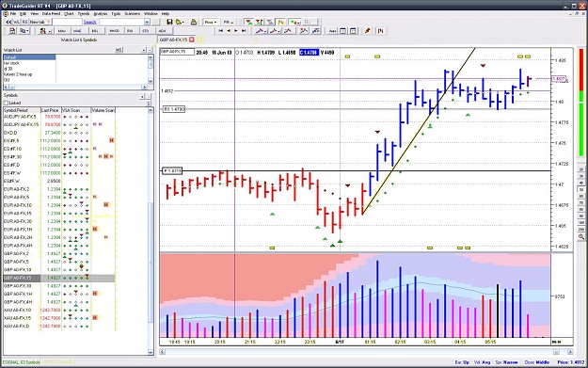
Task: Click the red-green vertical indicator bar
Action: coord(581,103)
